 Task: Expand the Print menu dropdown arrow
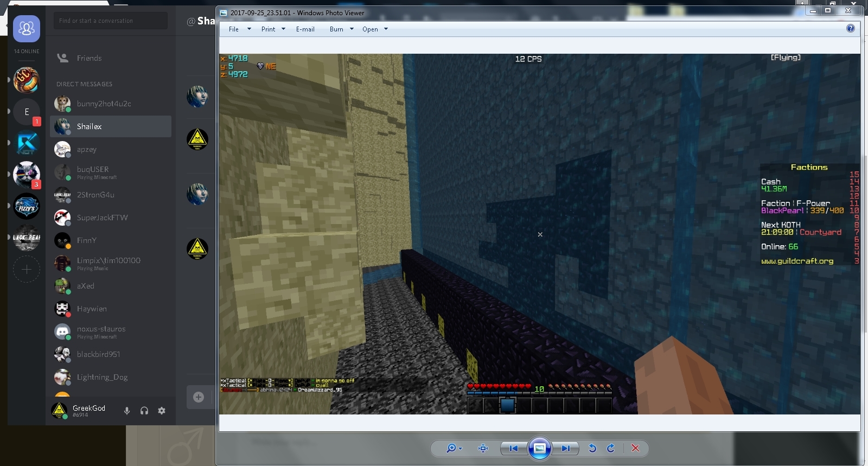[x=283, y=29]
